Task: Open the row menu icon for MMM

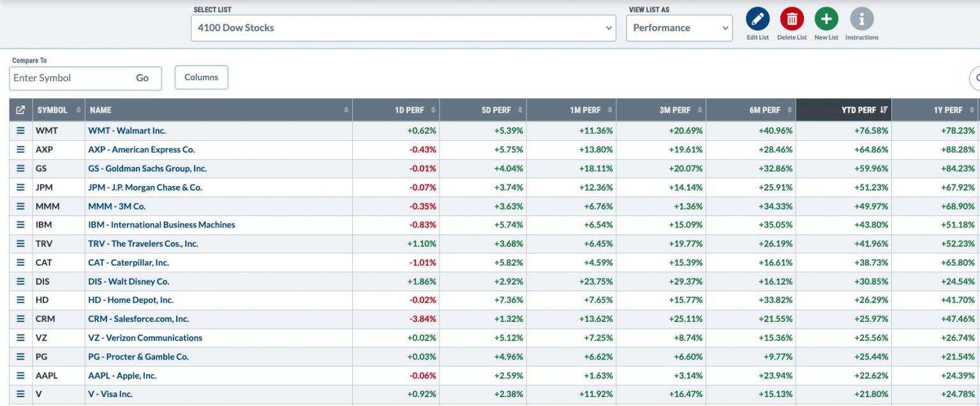Action: (20, 207)
